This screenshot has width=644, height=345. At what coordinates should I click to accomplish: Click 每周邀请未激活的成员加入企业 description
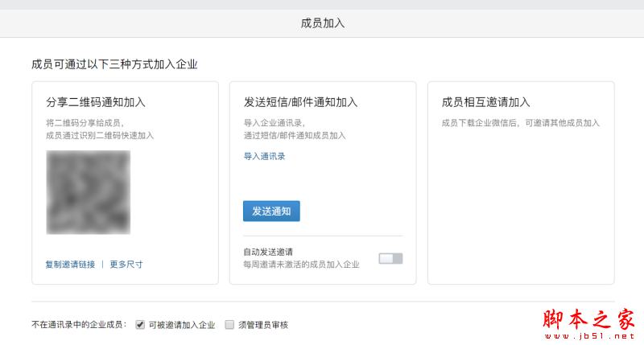[x=301, y=265]
